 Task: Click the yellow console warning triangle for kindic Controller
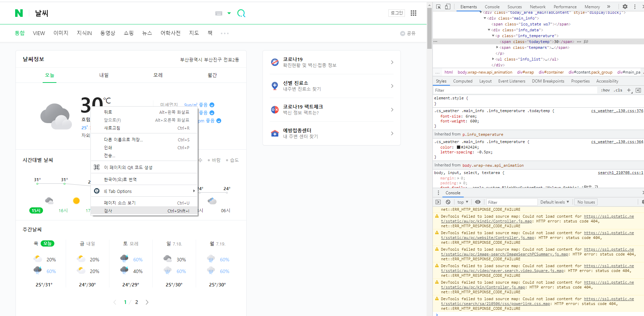437,216
